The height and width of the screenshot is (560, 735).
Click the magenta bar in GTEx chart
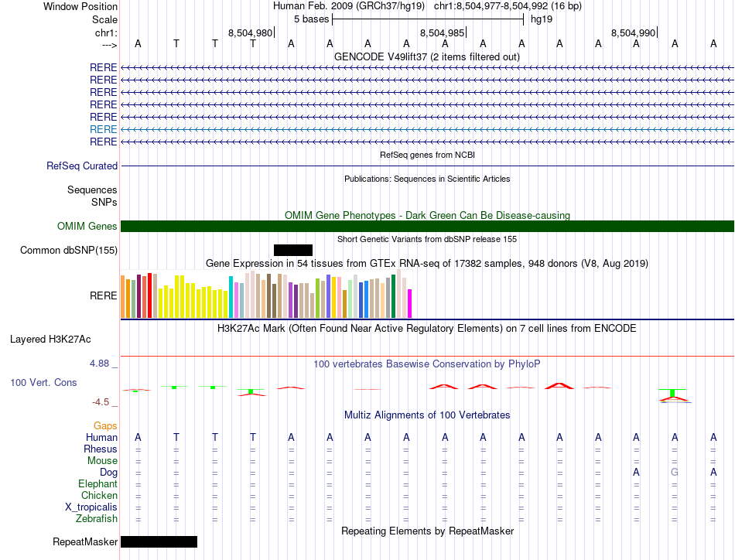click(410, 304)
